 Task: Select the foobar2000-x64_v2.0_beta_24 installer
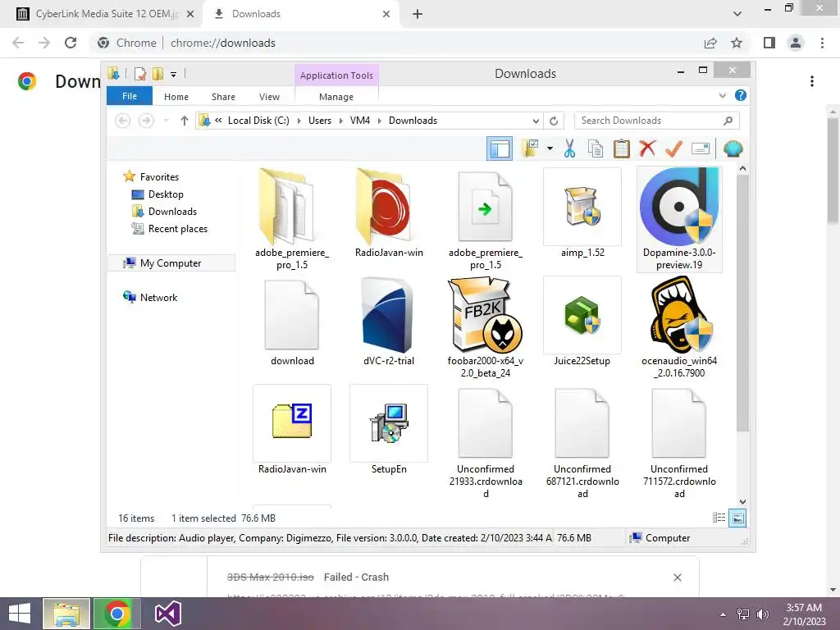point(486,327)
